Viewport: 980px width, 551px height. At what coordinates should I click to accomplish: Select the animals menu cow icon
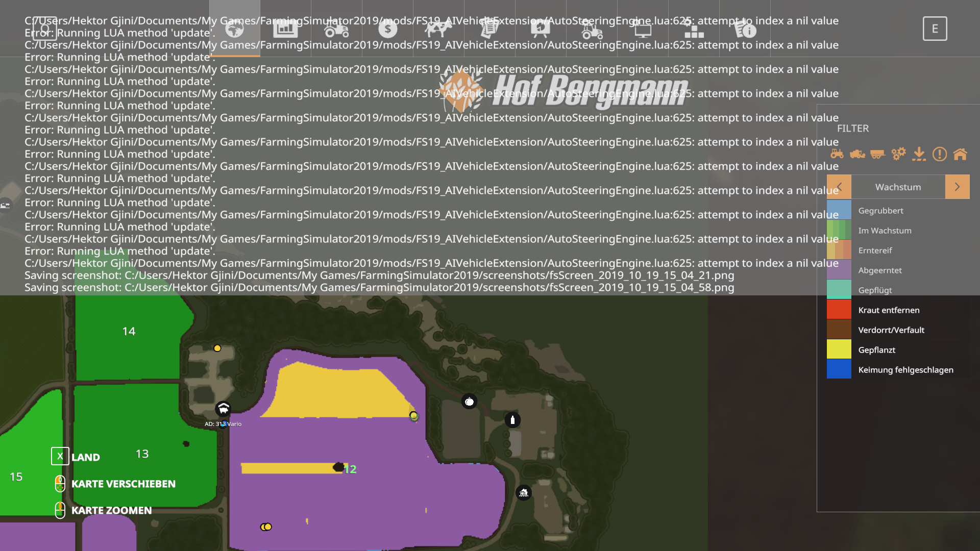point(438,29)
